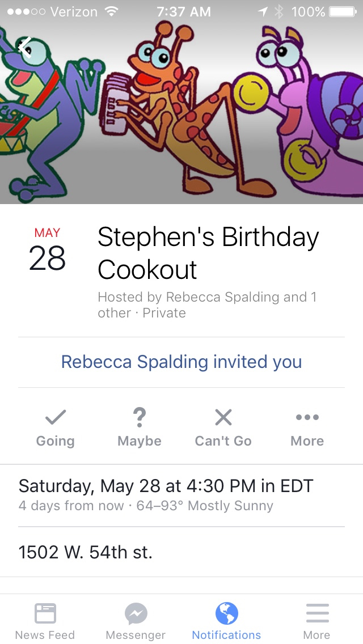Open the Rebecca Spalding invited you link
Viewport: 363px width, 644px height.
click(x=181, y=362)
